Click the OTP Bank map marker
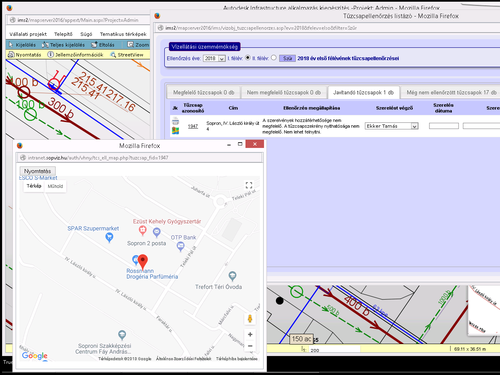The height and width of the screenshot is (375, 500). (180, 247)
